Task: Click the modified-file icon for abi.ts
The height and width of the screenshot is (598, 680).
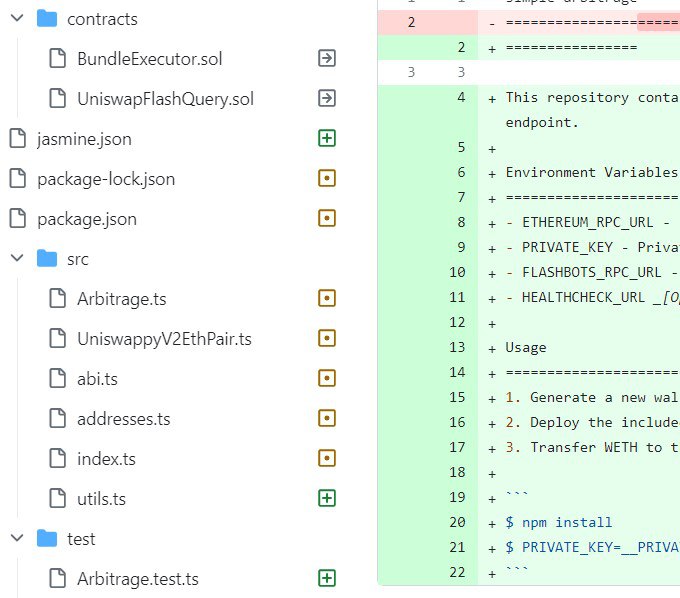Action: [327, 378]
